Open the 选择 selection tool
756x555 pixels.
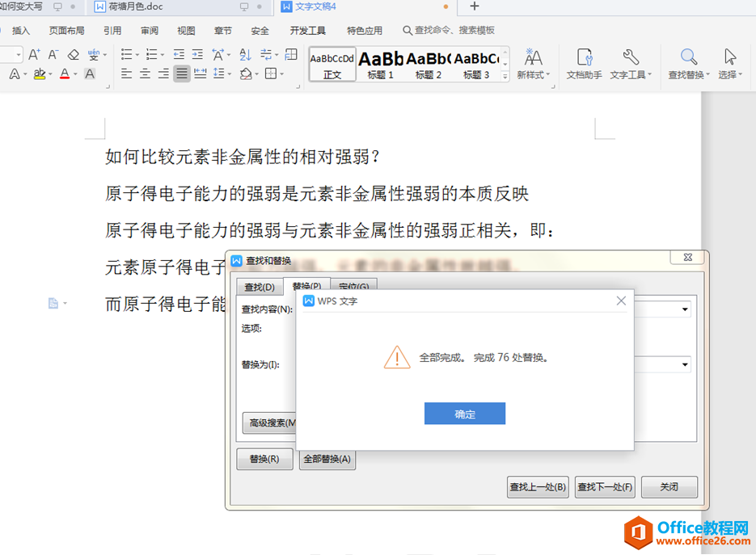pos(730,64)
